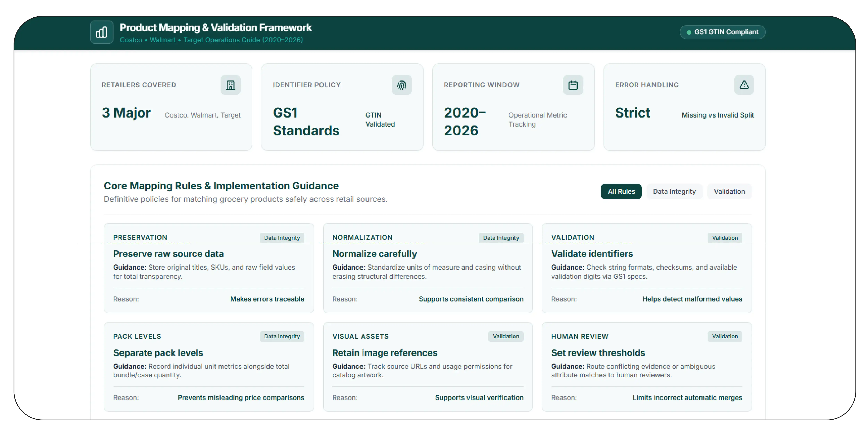Click Makes errors traceable reason
This screenshot has height=431, width=868.
[267, 299]
